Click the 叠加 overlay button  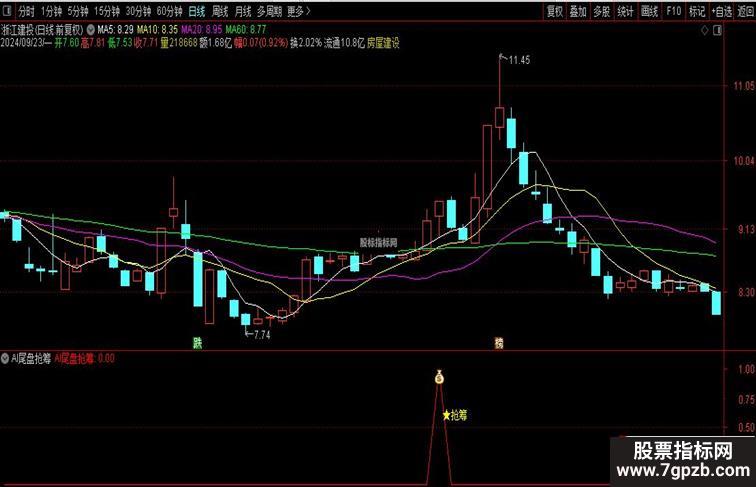pyautogui.click(x=578, y=11)
